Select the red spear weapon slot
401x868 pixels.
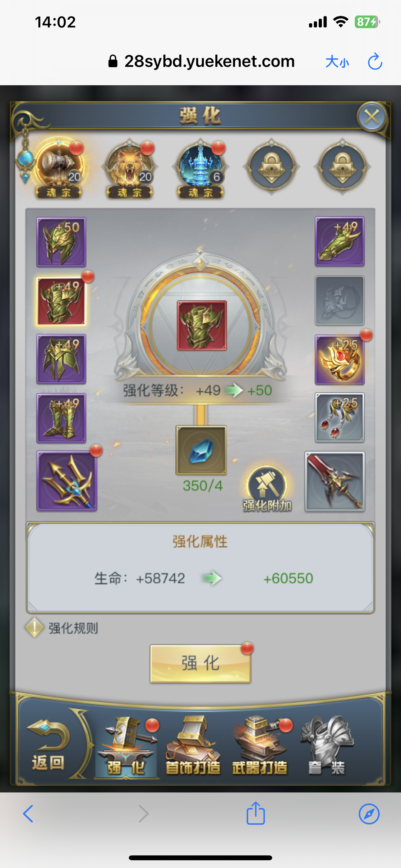(335, 481)
